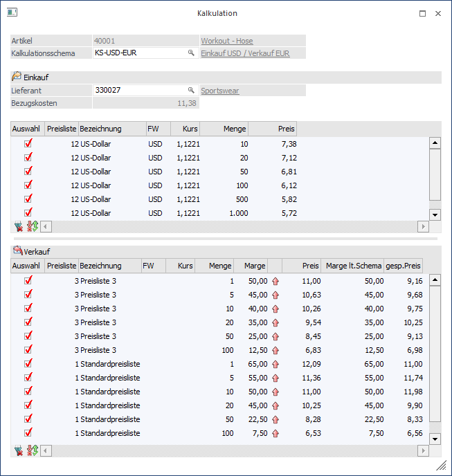452x476 pixels.
Task: Click the red arrow on Standardpreisliste 65,00 margin row
Action: (275, 364)
